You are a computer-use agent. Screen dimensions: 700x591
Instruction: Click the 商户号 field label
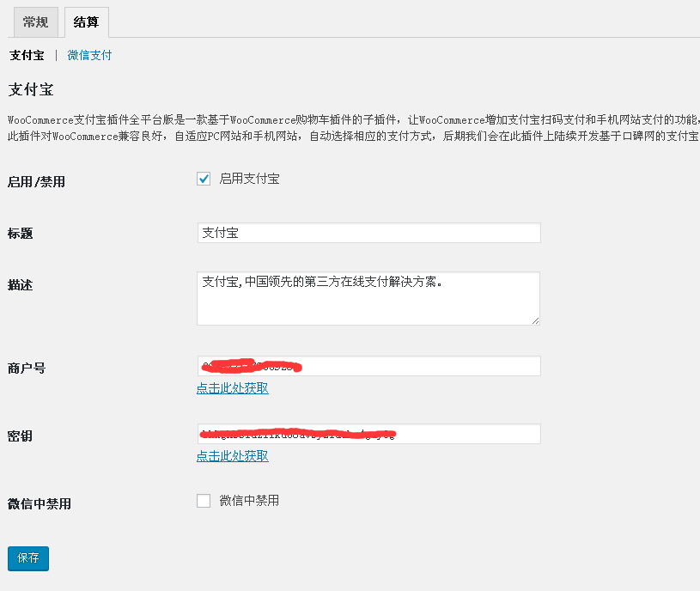pyautogui.click(x=27, y=369)
